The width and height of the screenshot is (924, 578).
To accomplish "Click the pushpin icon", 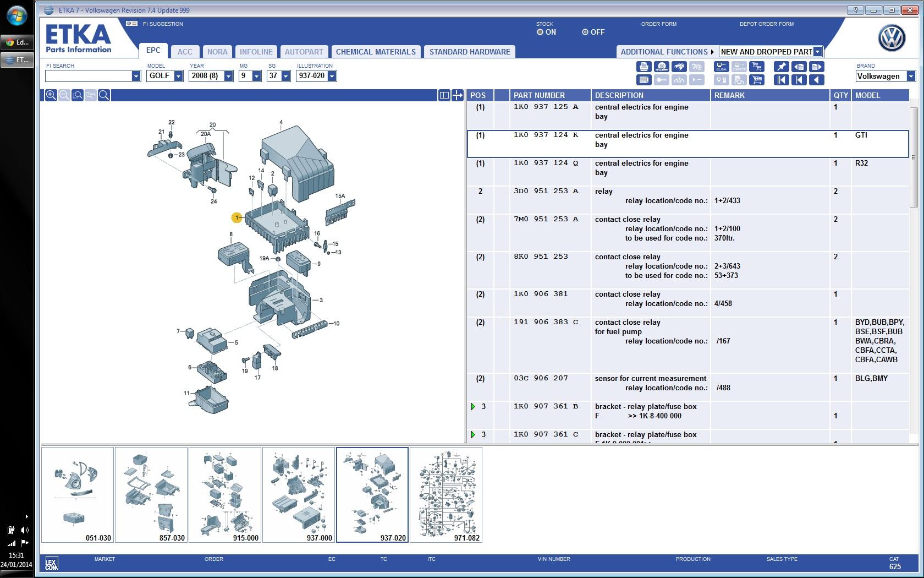I will [781, 67].
